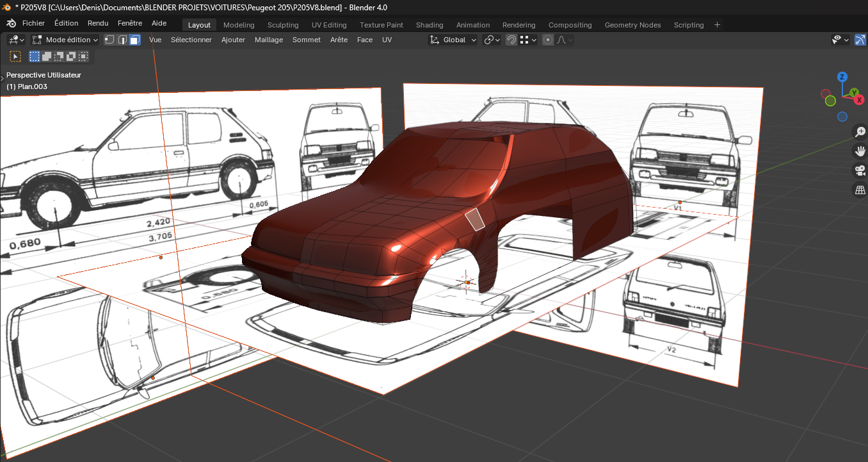Add a new workspace with plus icon
The width and height of the screenshot is (868, 462).
[x=717, y=25]
